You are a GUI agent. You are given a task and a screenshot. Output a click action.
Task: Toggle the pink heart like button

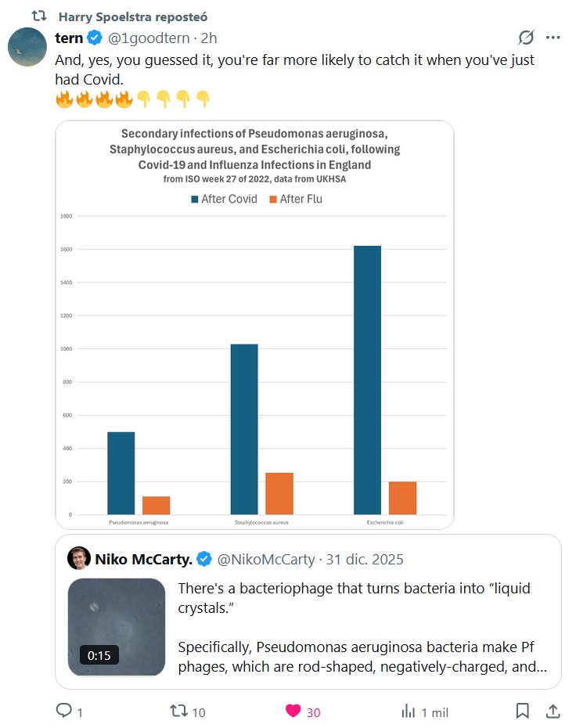click(x=293, y=711)
